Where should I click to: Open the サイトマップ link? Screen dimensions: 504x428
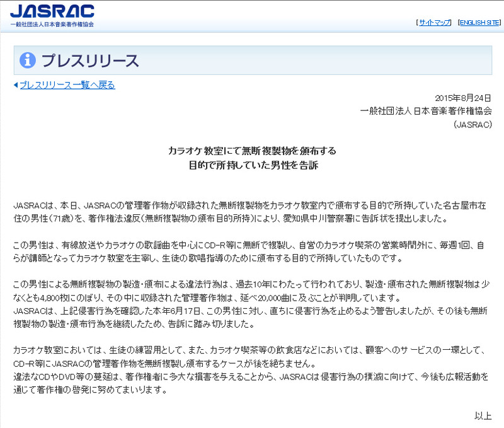click(x=435, y=23)
